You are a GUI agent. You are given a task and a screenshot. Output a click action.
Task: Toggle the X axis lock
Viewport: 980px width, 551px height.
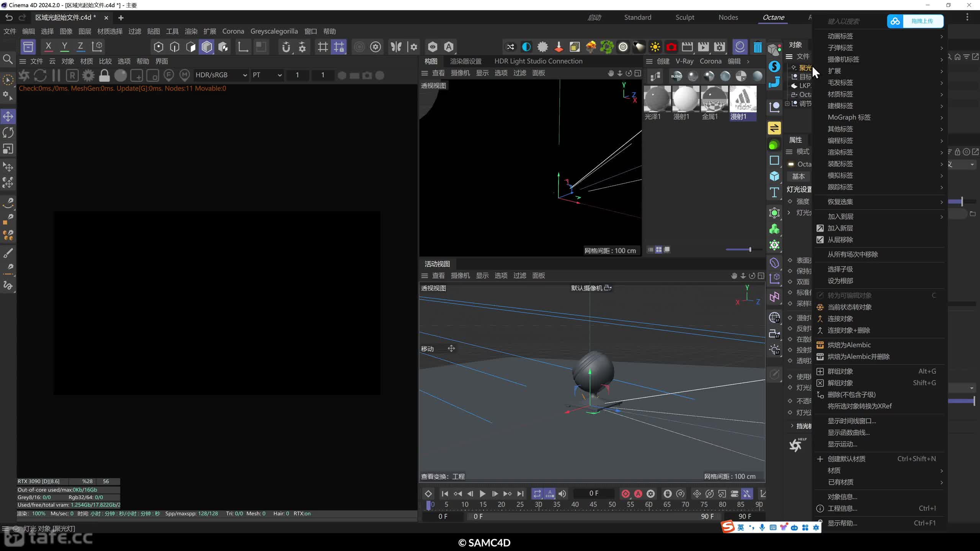tap(48, 47)
